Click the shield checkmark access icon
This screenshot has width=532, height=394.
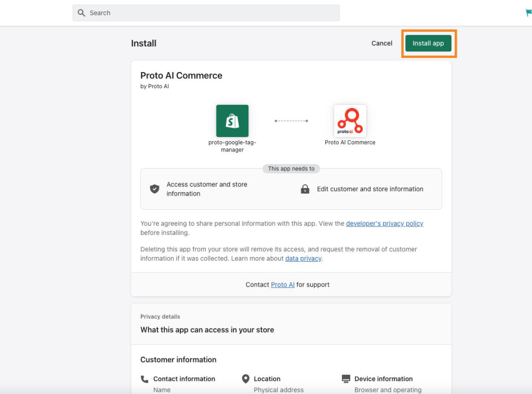click(155, 189)
